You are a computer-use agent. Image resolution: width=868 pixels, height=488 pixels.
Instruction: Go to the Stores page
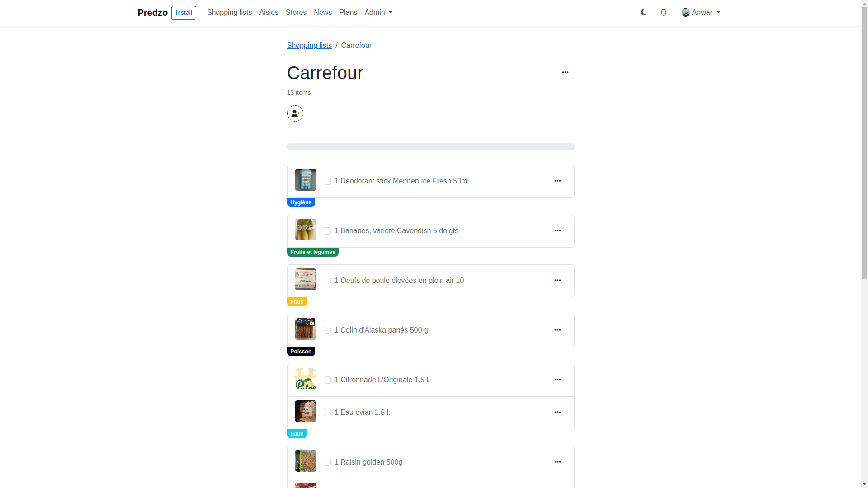click(296, 12)
